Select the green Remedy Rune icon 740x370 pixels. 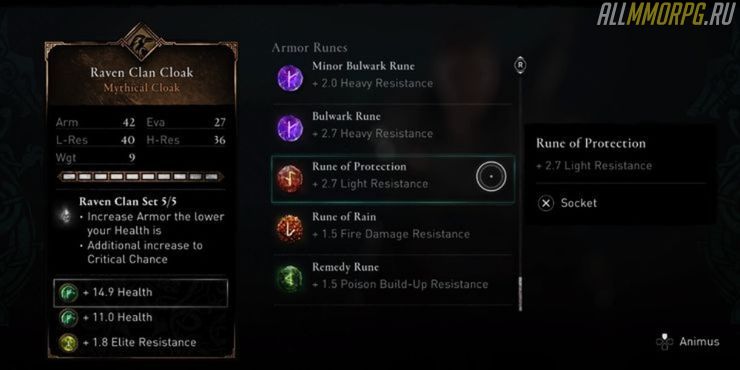(x=290, y=279)
